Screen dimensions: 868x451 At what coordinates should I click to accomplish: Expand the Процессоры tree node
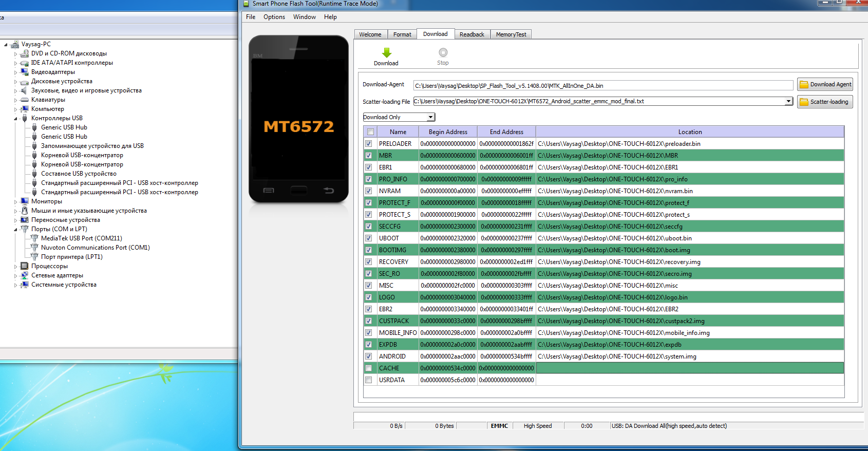15,267
